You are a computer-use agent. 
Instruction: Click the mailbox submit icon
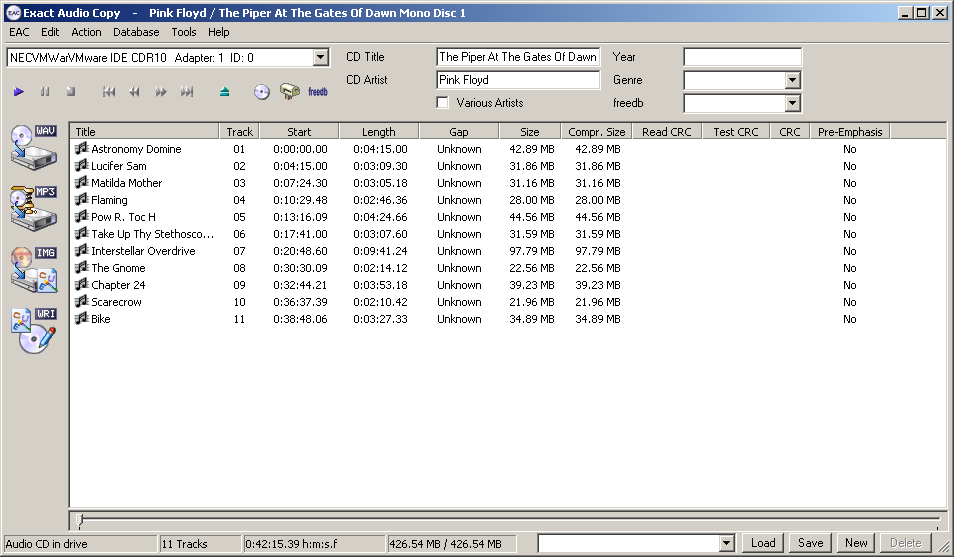point(290,91)
